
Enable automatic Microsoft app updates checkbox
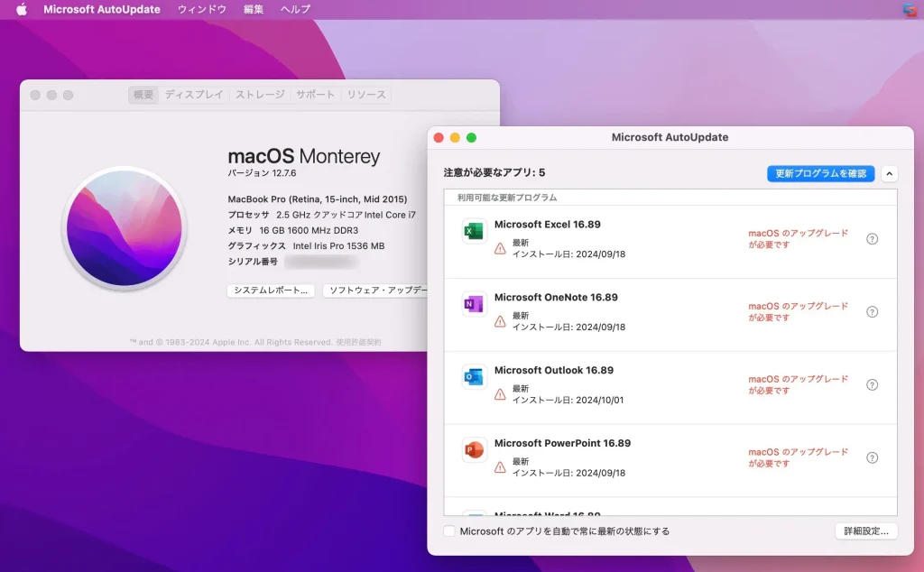449,531
